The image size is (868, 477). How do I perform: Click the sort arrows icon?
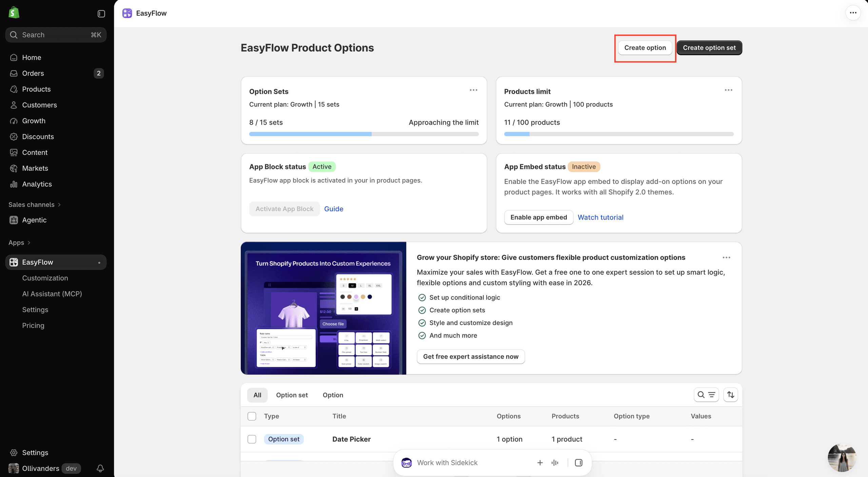click(731, 395)
